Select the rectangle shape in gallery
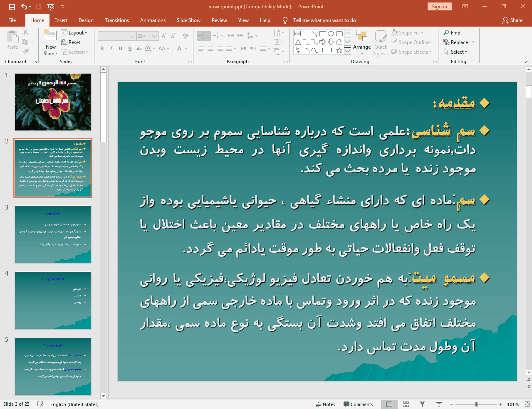Image resolution: width=532 pixels, height=409 pixels. pyautogui.click(x=322, y=34)
